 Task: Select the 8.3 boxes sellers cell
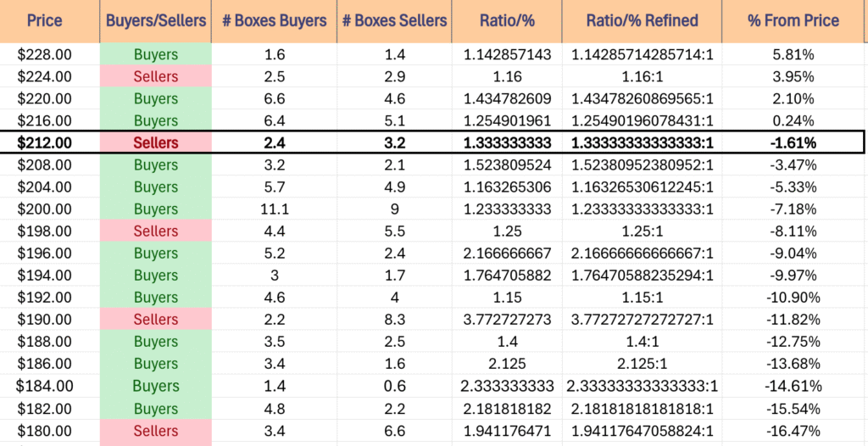click(394, 320)
